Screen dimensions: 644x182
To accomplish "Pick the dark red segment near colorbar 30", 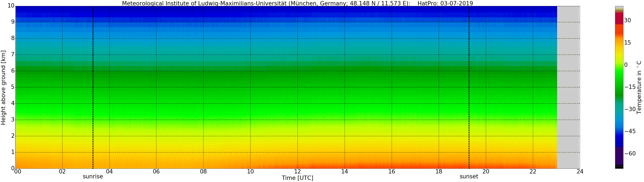I will [619, 18].
